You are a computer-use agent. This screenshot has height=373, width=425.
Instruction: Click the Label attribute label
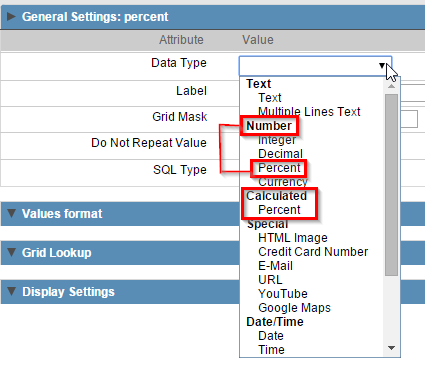coord(191,91)
